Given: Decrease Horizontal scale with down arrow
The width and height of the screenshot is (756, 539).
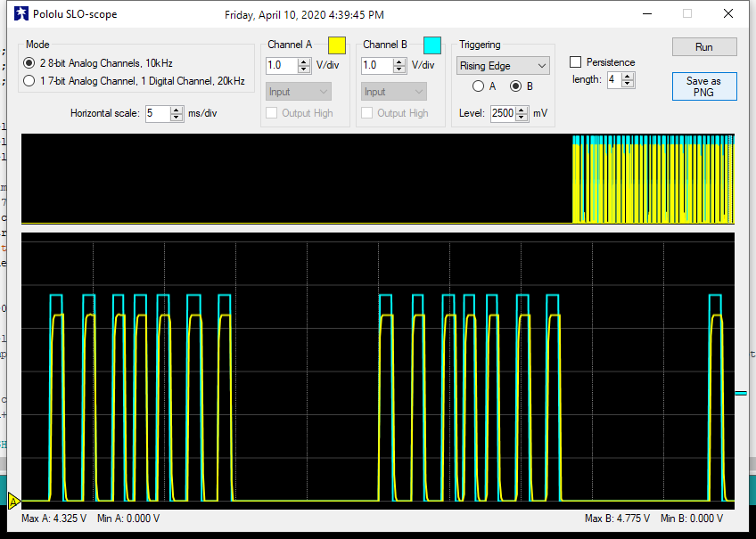Looking at the screenshot, I should pos(177,117).
